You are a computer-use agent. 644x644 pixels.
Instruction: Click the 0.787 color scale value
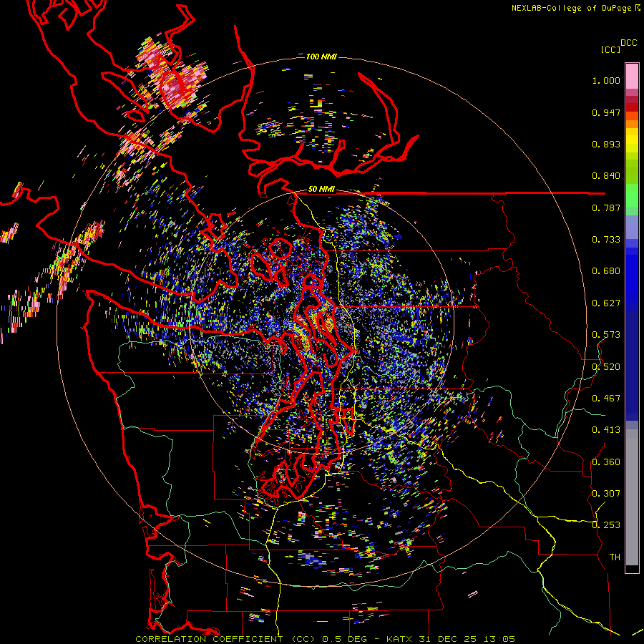point(606,208)
